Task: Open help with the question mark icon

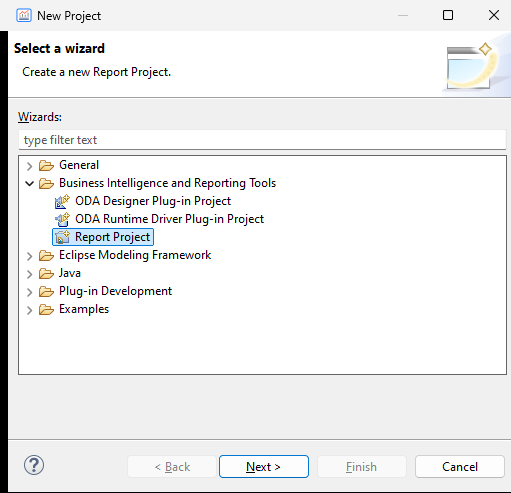Action: pos(34,465)
